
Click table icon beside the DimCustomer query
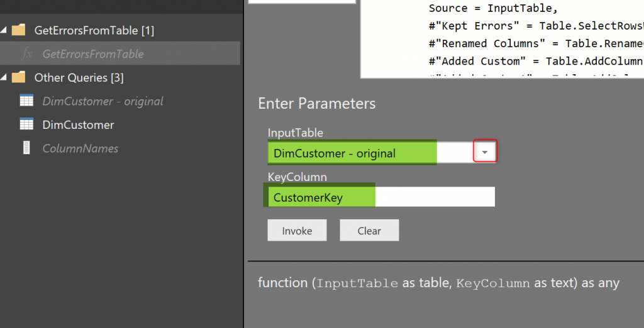(x=26, y=124)
